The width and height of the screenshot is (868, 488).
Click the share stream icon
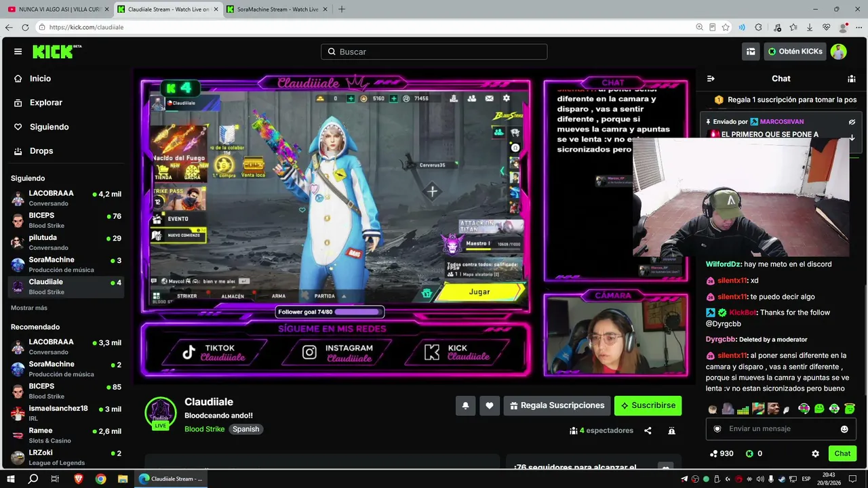(648, 430)
